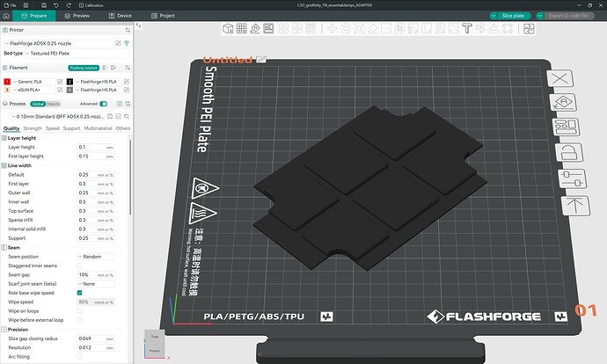
Task: Uncheck Role base wipe speed checkbox
Action: (x=79, y=293)
